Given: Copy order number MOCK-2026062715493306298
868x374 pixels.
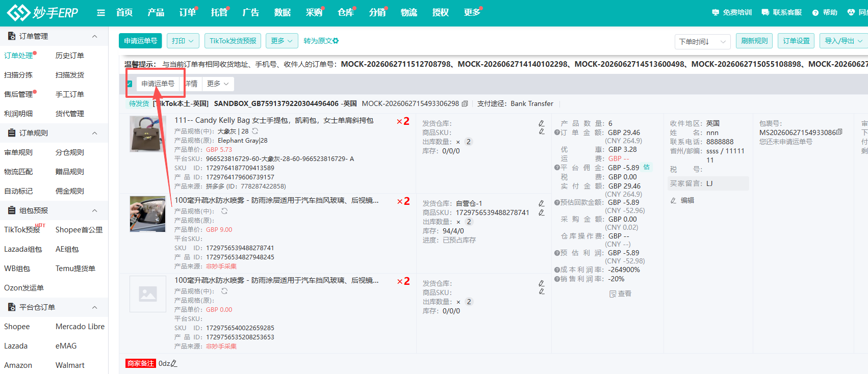Looking at the screenshot, I should click(x=465, y=103).
